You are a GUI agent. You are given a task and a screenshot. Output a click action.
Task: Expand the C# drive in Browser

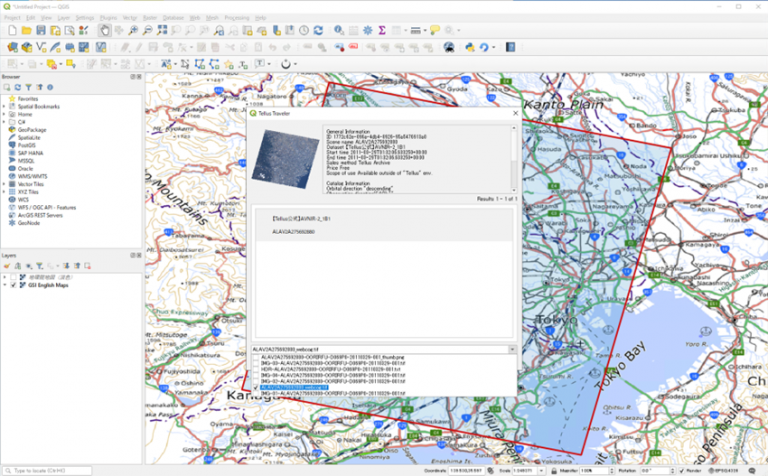click(x=4, y=122)
